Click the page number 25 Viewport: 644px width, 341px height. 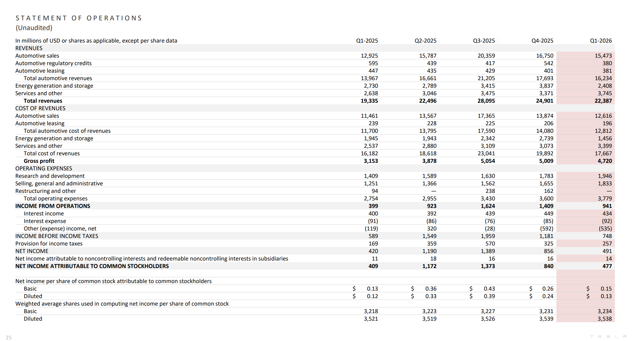(x=9, y=338)
